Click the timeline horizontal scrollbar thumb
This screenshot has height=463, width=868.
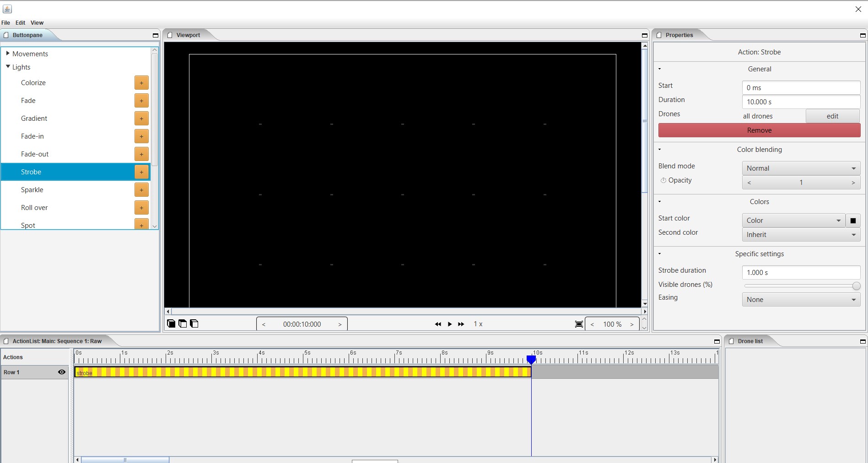tap(125, 460)
